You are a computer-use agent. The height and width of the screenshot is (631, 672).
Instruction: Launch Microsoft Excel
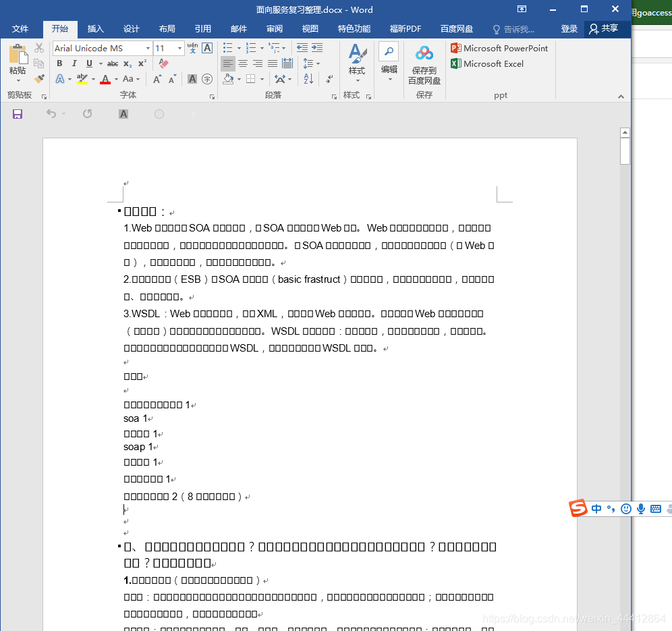[487, 63]
